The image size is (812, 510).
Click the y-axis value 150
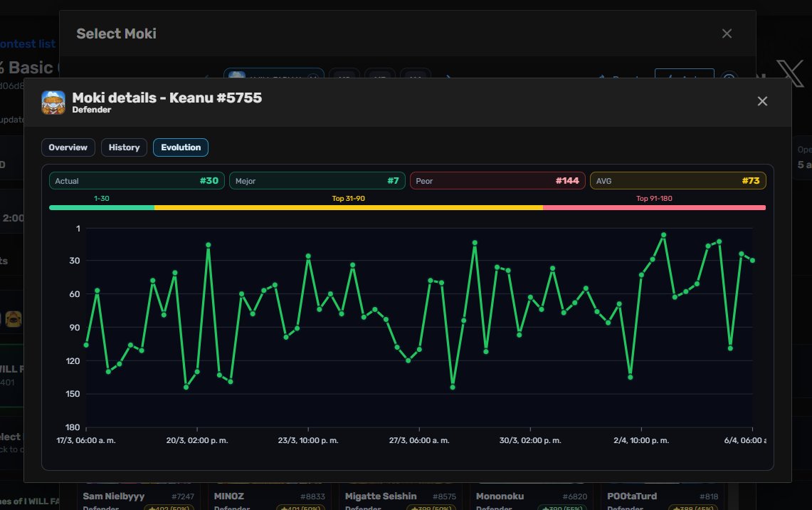point(73,394)
